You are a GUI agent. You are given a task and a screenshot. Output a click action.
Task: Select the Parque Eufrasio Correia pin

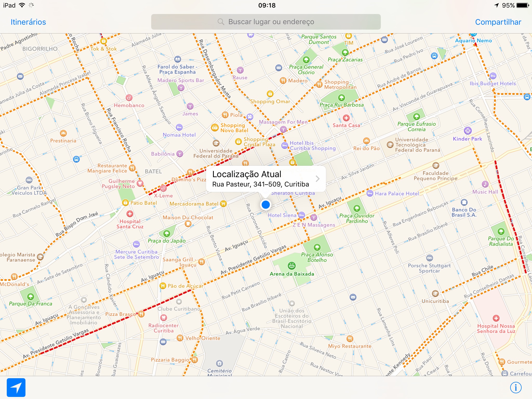pyautogui.click(x=416, y=116)
